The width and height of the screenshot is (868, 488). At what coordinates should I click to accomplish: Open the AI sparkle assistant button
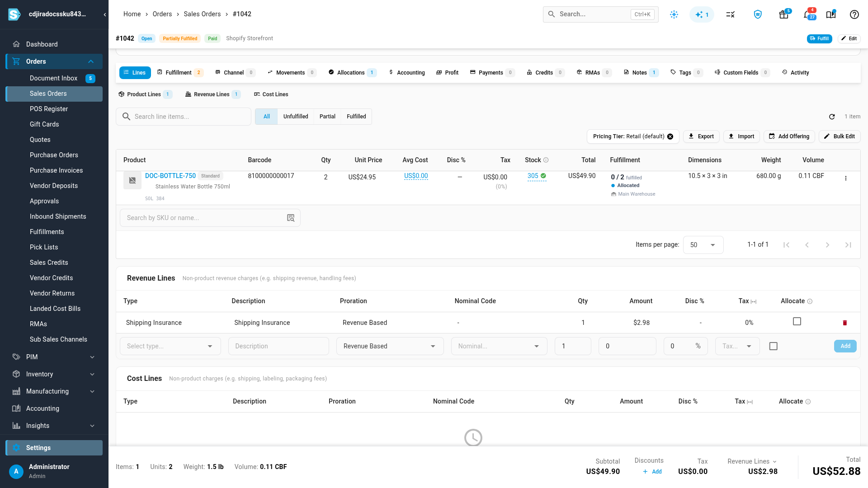(702, 14)
